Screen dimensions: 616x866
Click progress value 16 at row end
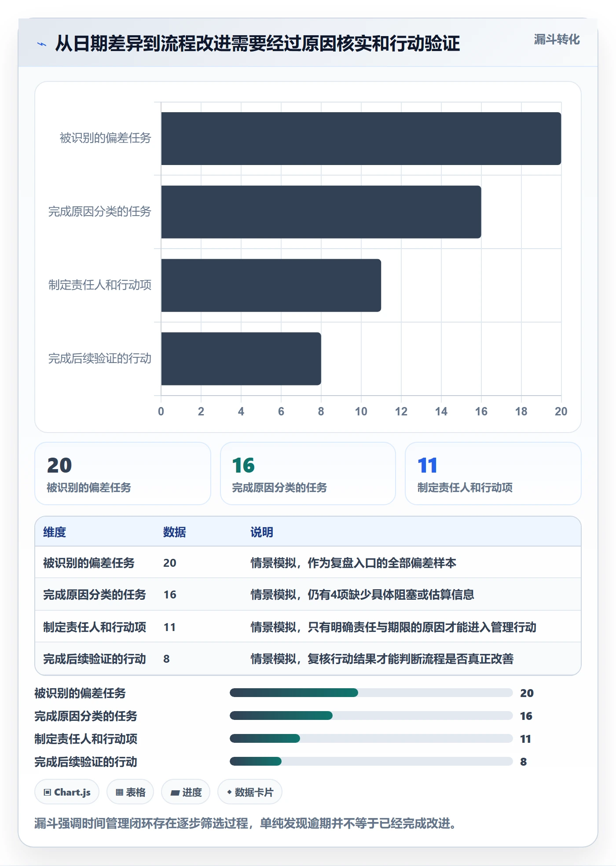526,716
